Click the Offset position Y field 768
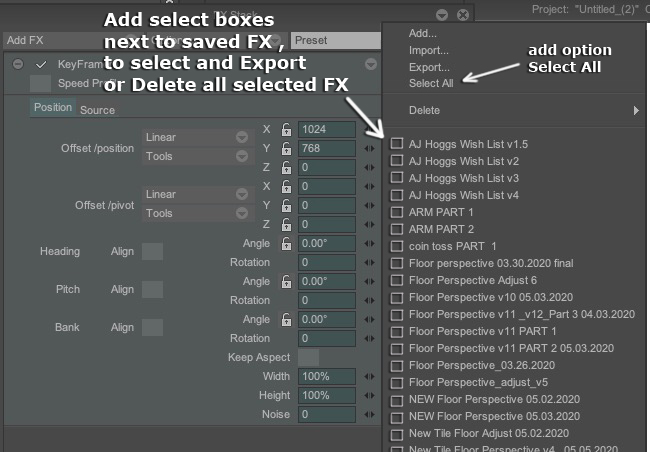 tap(327, 148)
